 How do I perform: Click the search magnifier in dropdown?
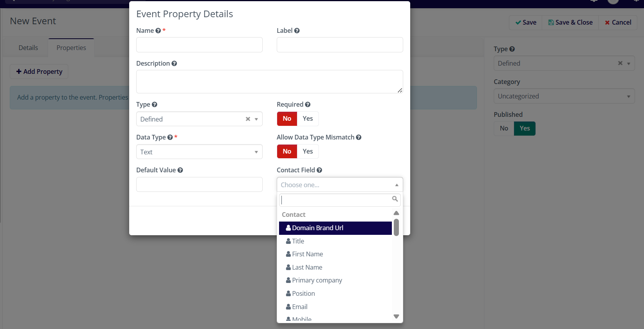[395, 199]
